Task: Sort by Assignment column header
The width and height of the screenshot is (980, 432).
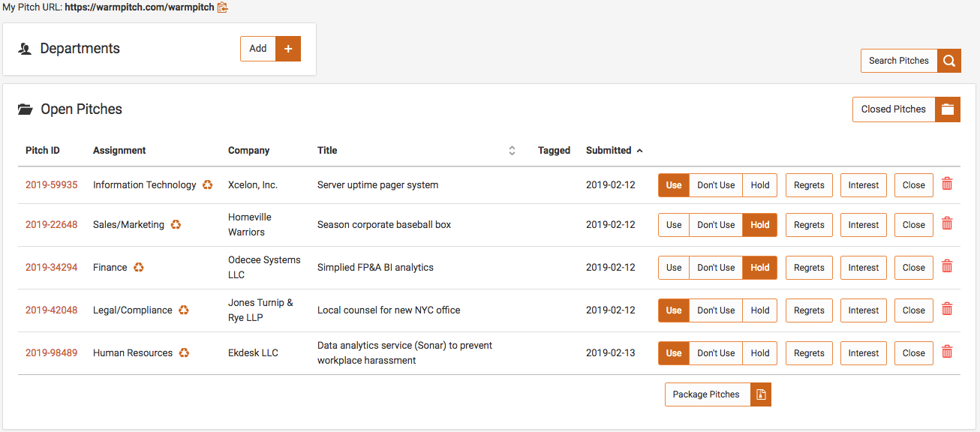Action: [119, 151]
